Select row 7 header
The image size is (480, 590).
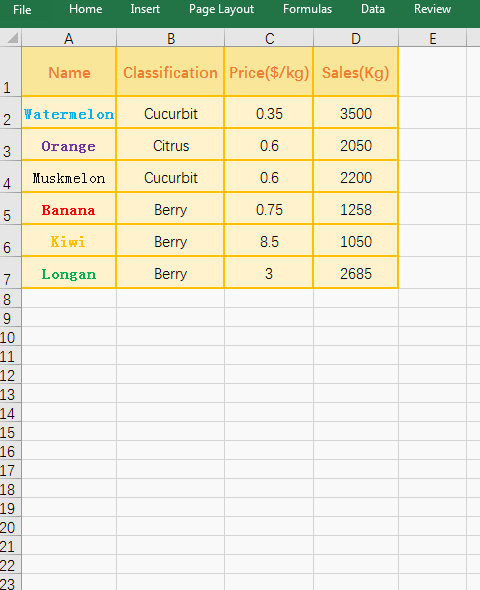11,272
